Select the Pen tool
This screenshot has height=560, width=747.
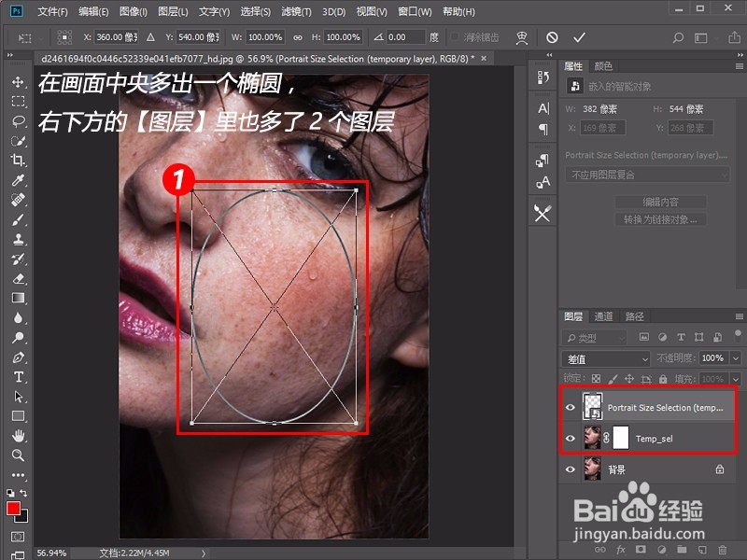(x=18, y=357)
